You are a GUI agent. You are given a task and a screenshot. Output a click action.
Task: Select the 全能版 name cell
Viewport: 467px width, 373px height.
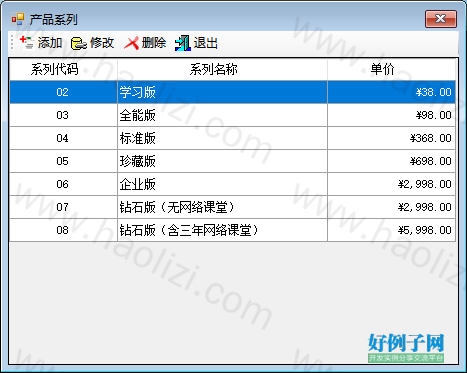222,115
